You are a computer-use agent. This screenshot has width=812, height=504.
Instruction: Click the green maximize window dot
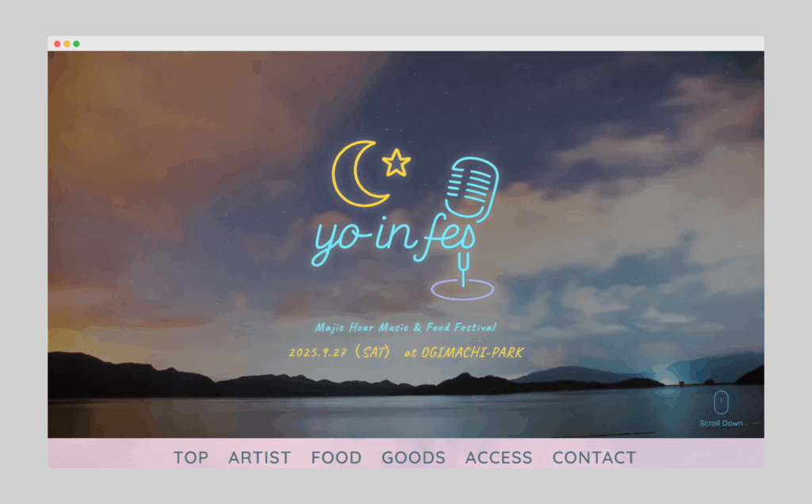tap(76, 44)
